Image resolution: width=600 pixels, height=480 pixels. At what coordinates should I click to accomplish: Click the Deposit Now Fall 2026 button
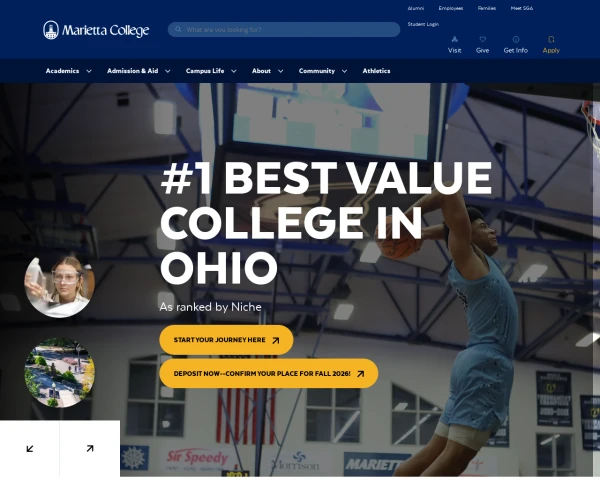pyautogui.click(x=269, y=374)
